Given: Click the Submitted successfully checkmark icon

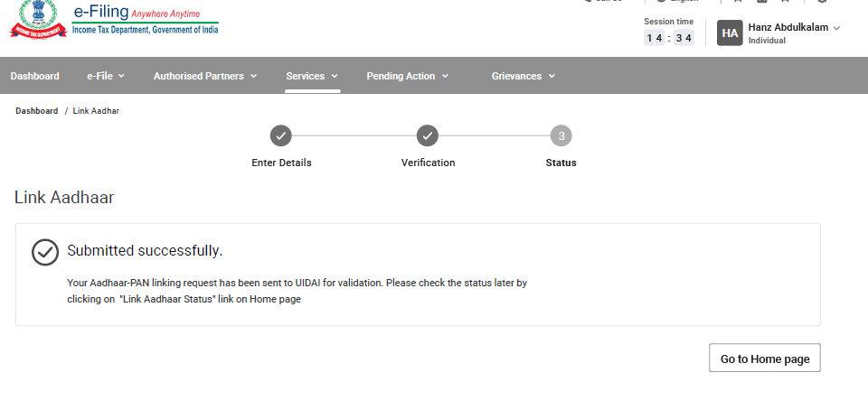Looking at the screenshot, I should pos(45,252).
